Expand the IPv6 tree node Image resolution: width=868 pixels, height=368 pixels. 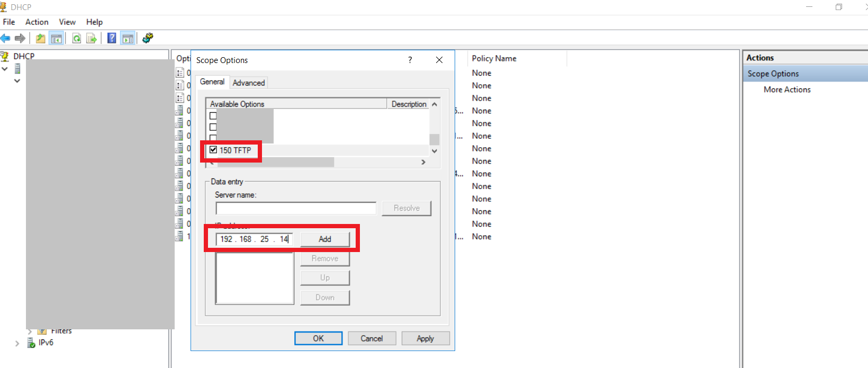click(x=17, y=343)
